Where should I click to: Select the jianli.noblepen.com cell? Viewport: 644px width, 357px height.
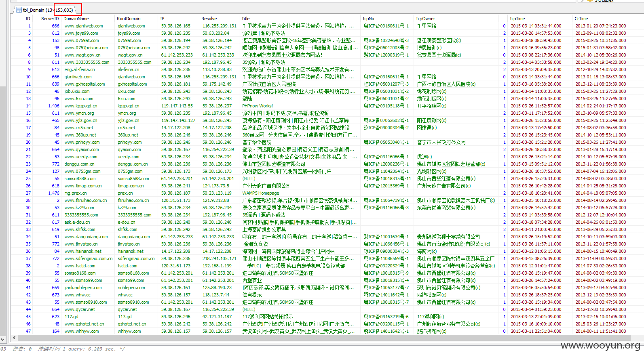pos(83,288)
